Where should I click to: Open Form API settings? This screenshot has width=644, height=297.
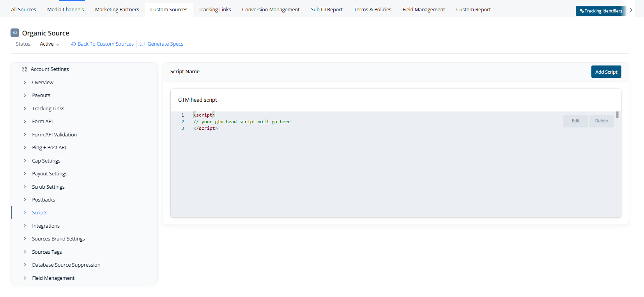(42, 121)
